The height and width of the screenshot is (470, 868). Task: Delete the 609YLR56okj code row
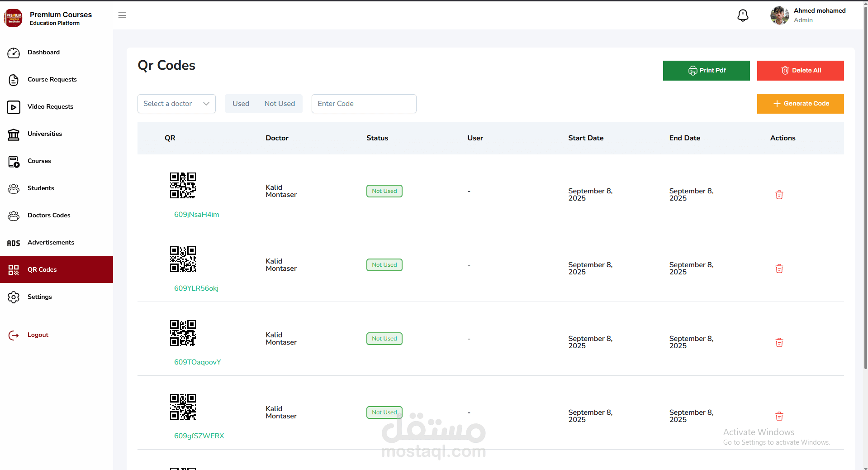tap(779, 269)
